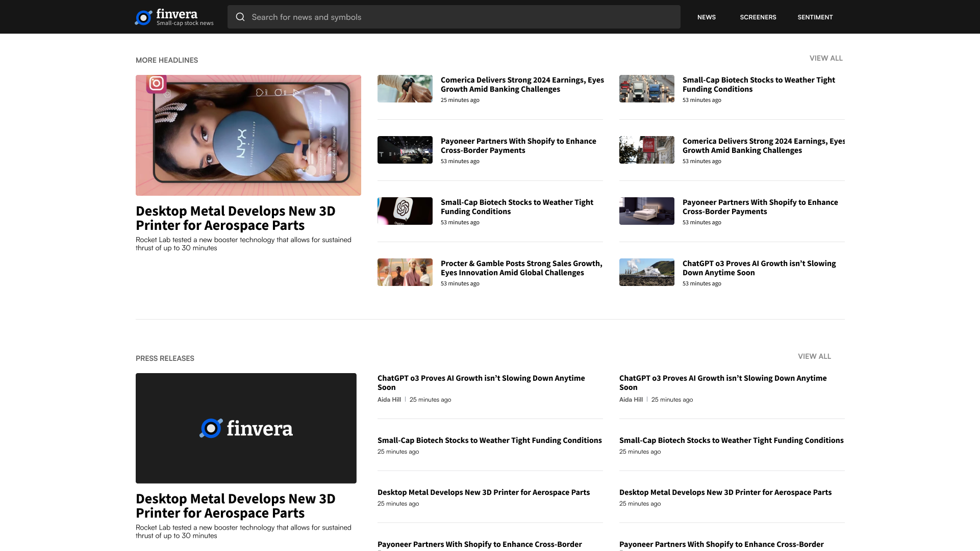
Task: Open the traffic trucks thumbnail for Biotech story
Action: (646, 89)
